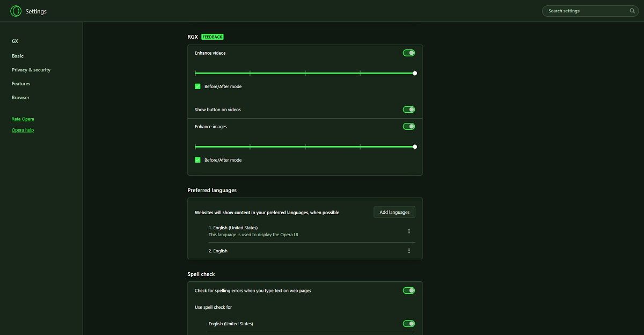
Task: Open the Rate Opera link
Action: (x=23, y=119)
